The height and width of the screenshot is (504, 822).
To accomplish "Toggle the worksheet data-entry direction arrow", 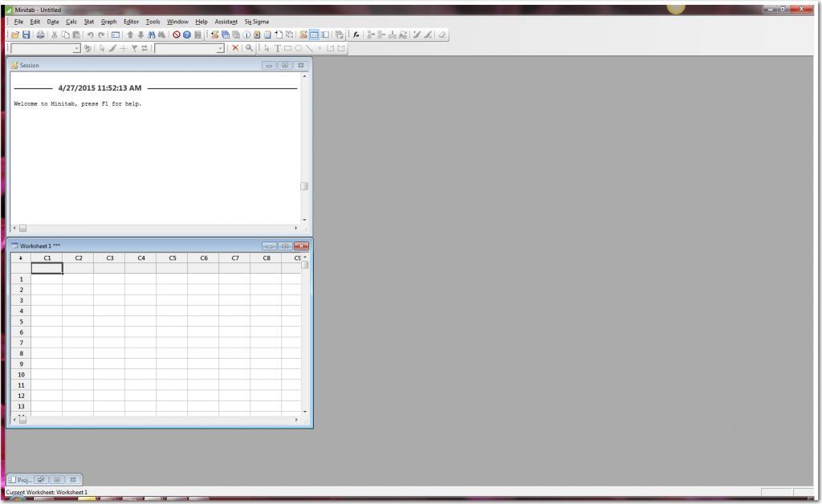I will point(20,258).
